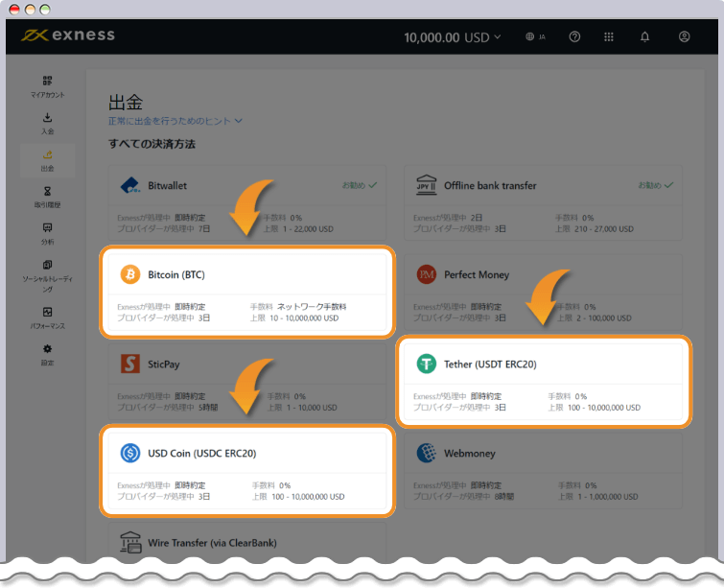Screen dimensions: 724x588
Task: Click the Tether green T icon
Action: pos(426,365)
